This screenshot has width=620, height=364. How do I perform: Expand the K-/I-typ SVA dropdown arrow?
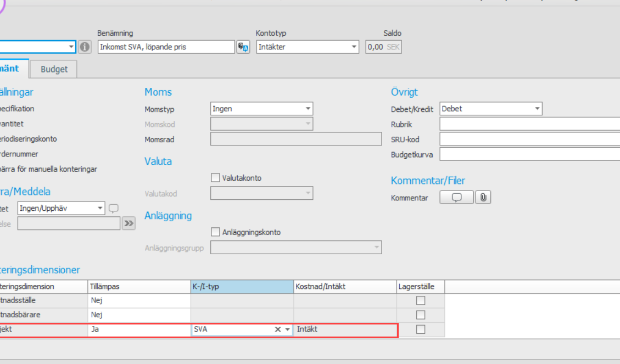click(287, 329)
